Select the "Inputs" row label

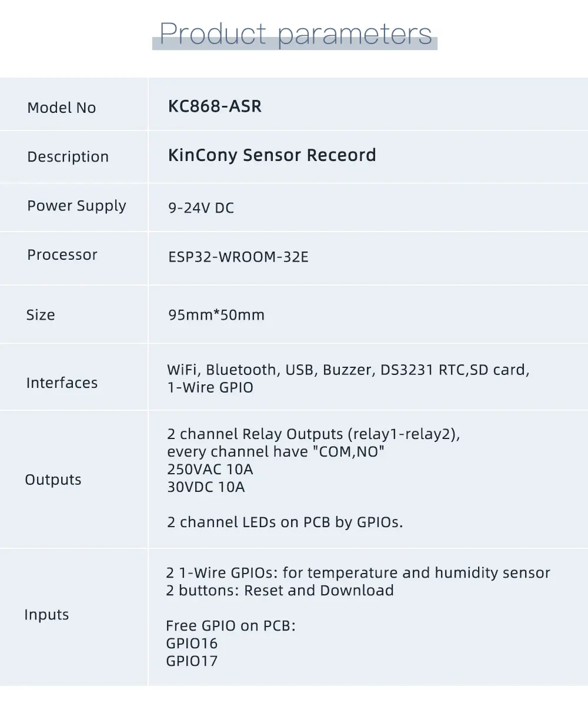(x=46, y=615)
